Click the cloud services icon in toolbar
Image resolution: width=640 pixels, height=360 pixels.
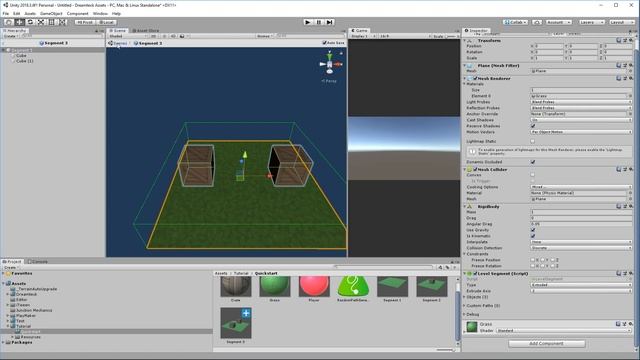[537, 22]
